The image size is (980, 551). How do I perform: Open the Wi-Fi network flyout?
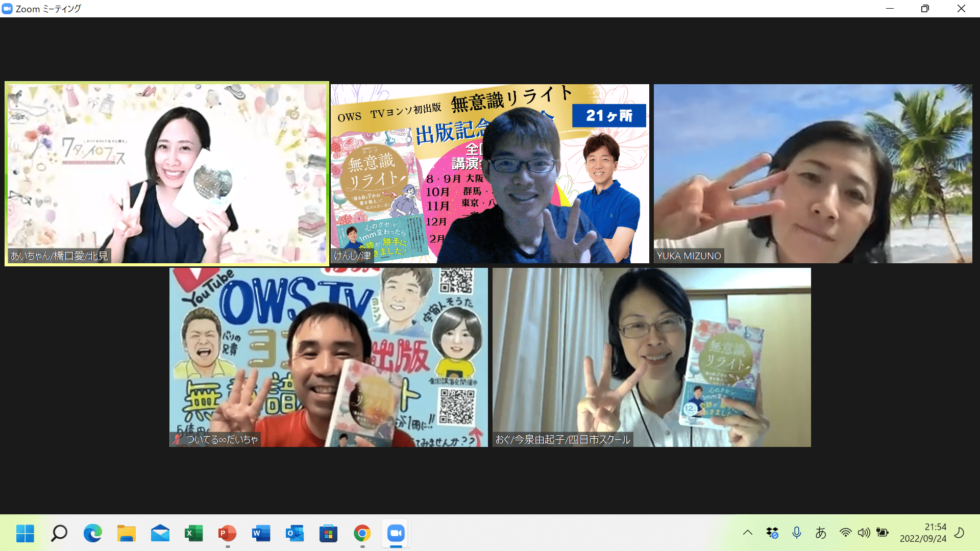click(845, 533)
